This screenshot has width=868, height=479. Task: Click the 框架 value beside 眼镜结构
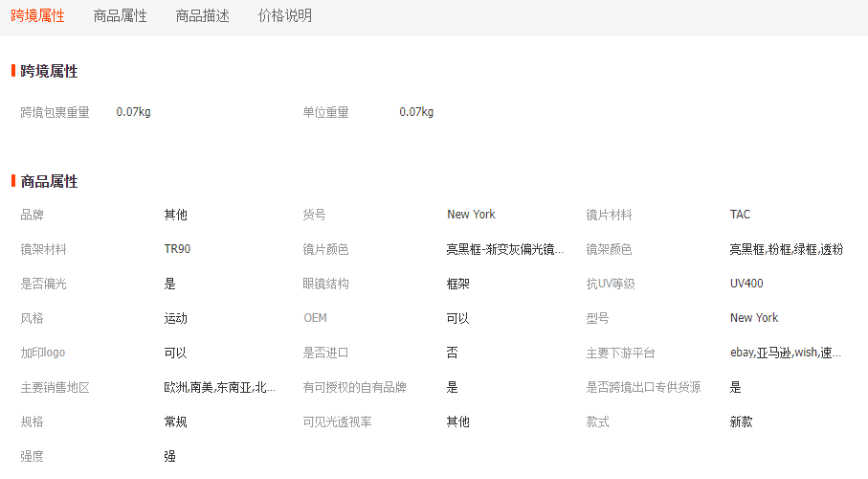(458, 284)
